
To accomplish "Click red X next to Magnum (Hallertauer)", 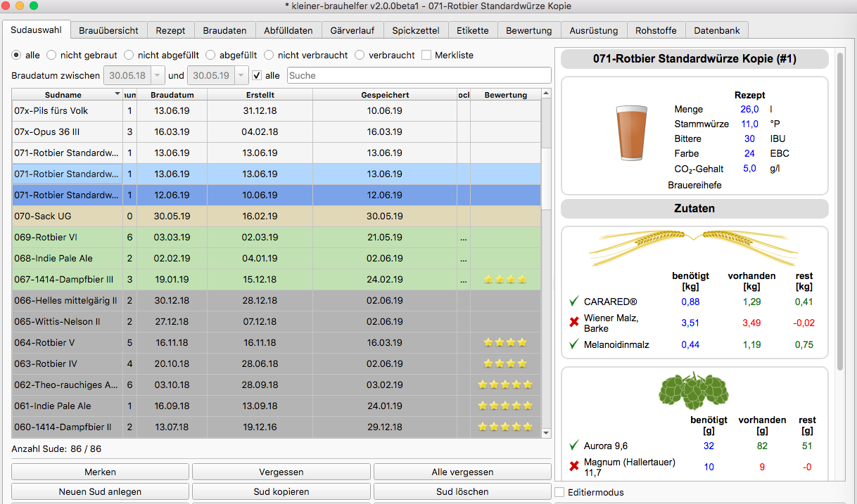I will pyautogui.click(x=574, y=467).
